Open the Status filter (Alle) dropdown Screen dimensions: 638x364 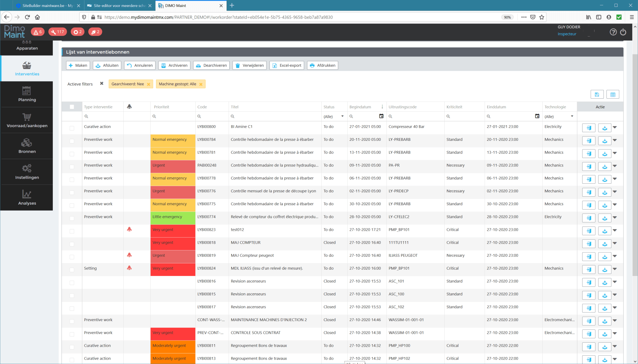[x=334, y=117]
